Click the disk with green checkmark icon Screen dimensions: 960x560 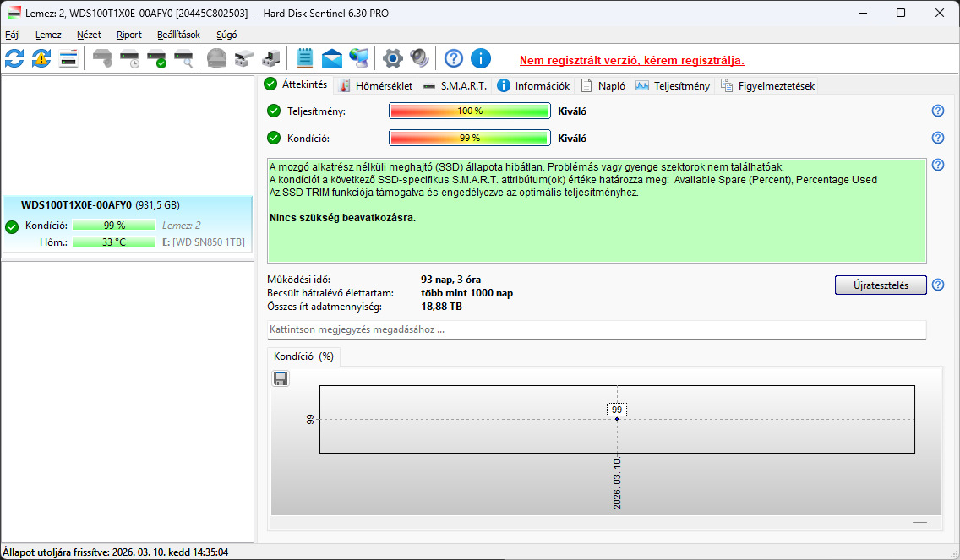(x=156, y=59)
